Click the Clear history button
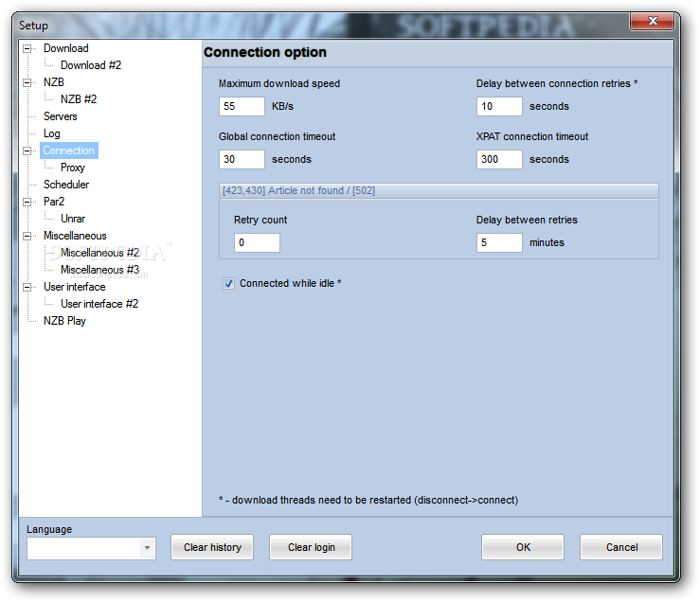Screen dimensions: 700x602 212,547
